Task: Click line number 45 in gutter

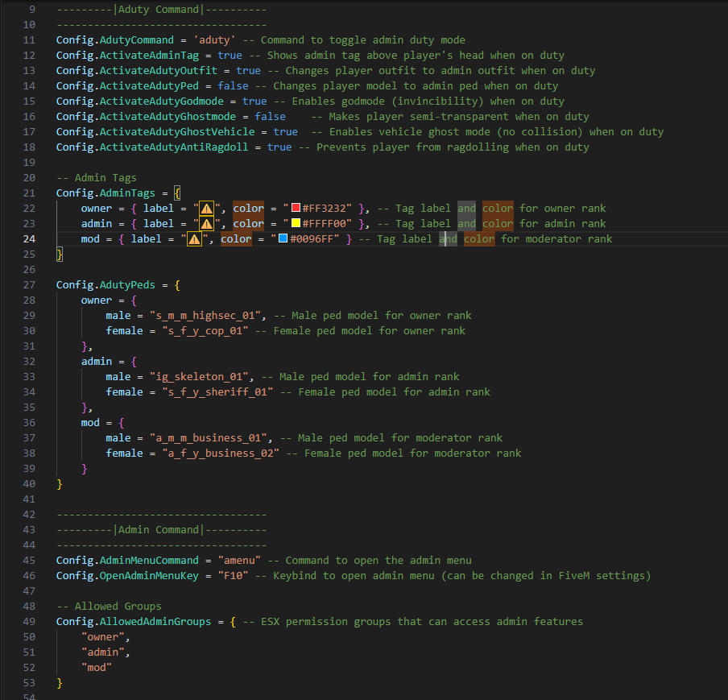Action: (x=29, y=560)
